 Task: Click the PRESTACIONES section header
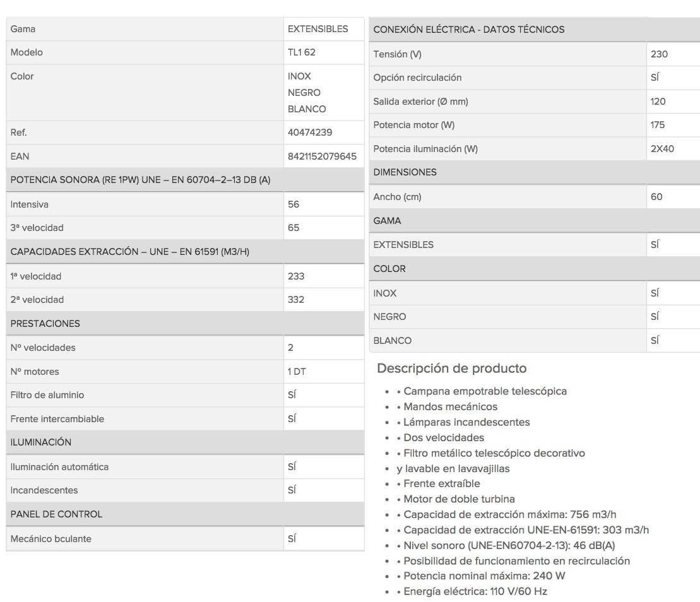click(186, 324)
